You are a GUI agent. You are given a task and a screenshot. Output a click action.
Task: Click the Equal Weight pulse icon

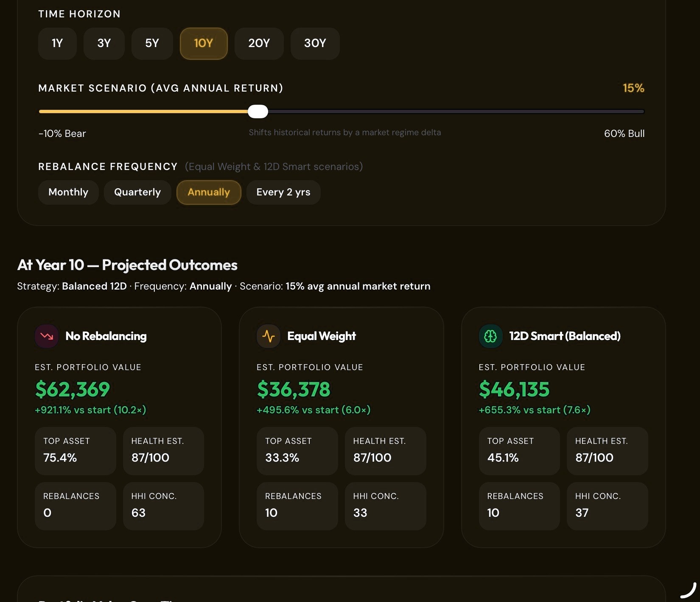tap(269, 336)
